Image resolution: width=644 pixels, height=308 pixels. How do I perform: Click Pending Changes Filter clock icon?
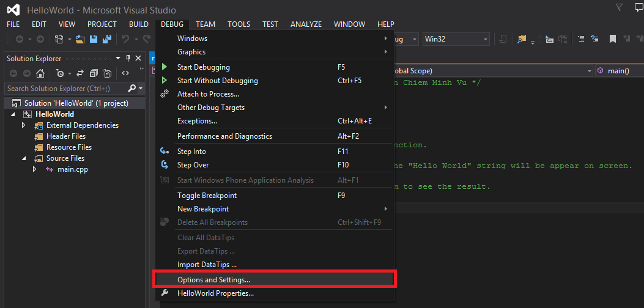click(61, 73)
